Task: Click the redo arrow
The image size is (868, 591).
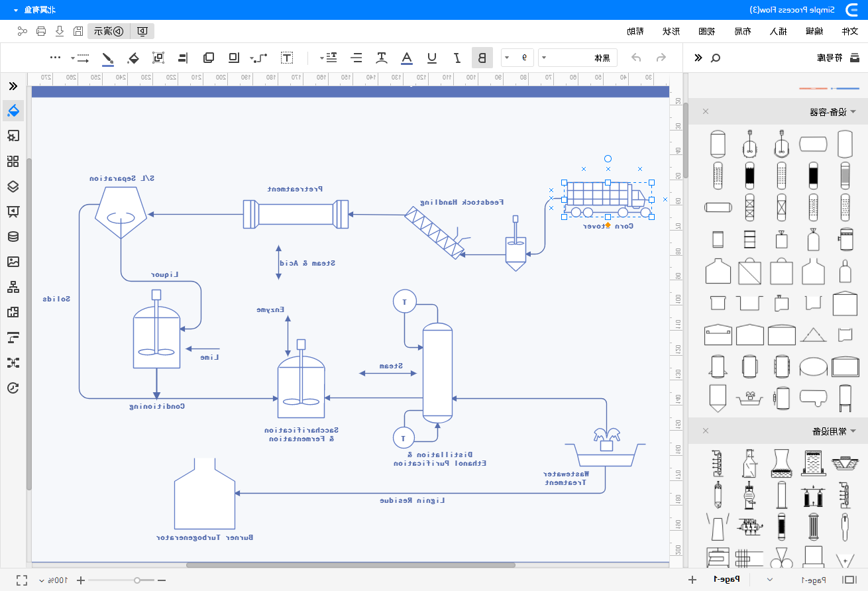Action: 636,58
